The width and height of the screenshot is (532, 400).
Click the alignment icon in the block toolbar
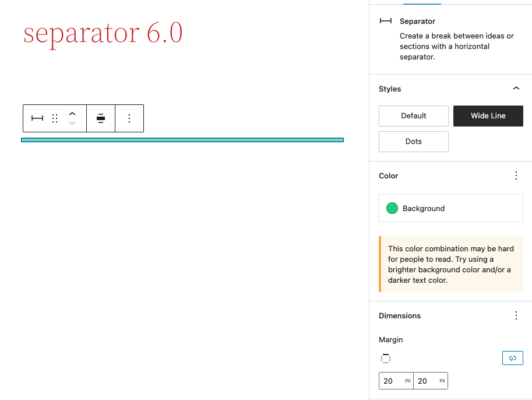[100, 118]
